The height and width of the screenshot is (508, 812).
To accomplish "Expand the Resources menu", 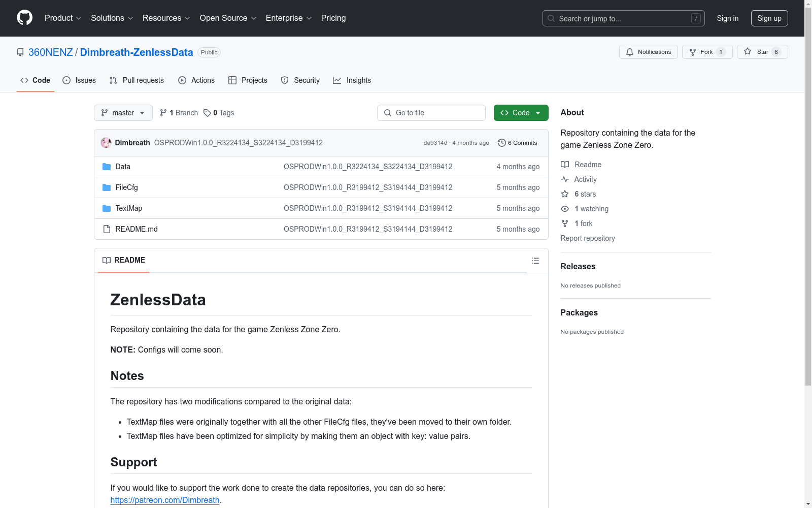I will 166,18.
